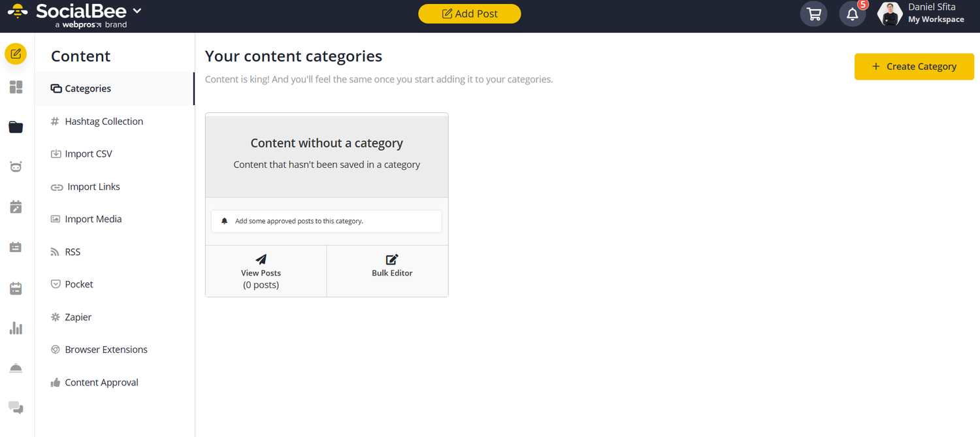View analytics via the bar chart icon

click(16, 328)
